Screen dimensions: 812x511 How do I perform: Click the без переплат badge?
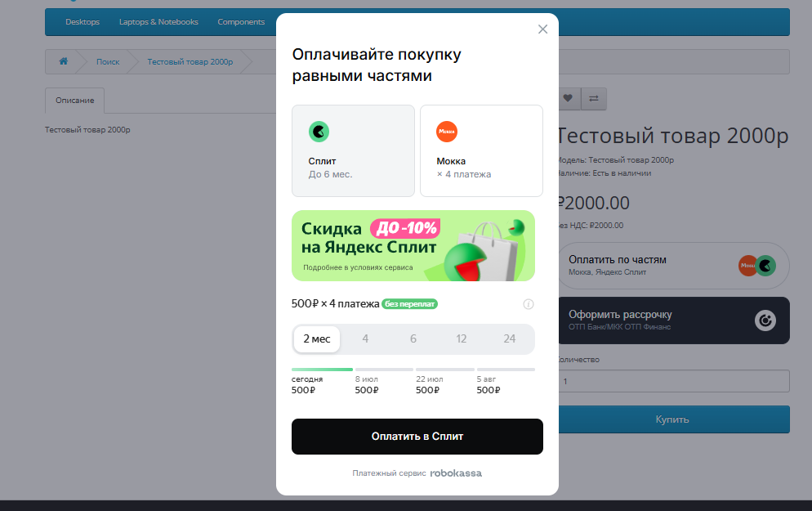[409, 304]
